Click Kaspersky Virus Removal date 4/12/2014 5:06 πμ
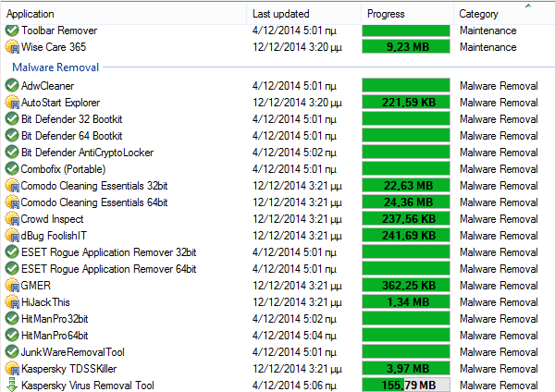The image size is (555, 392). point(294,385)
